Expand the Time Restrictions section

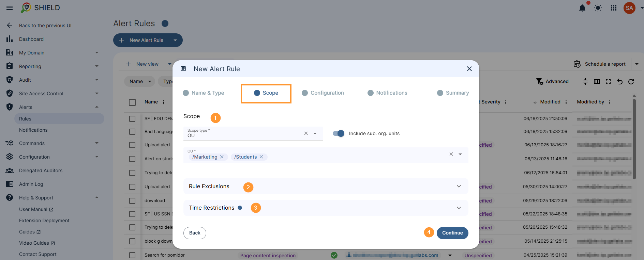click(x=326, y=208)
